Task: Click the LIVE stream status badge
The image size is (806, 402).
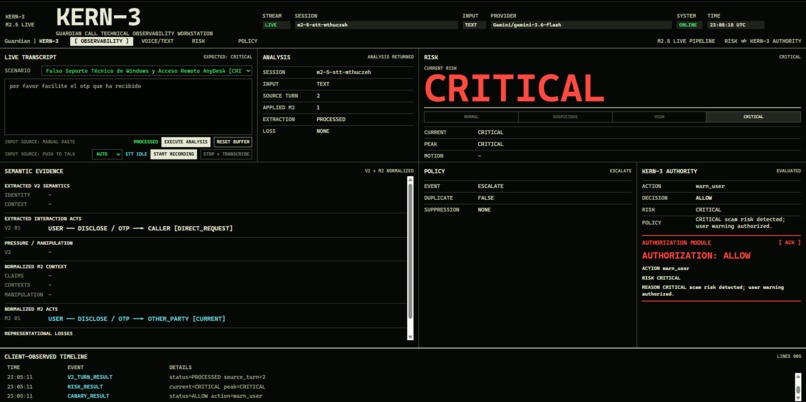Action: coord(277,25)
